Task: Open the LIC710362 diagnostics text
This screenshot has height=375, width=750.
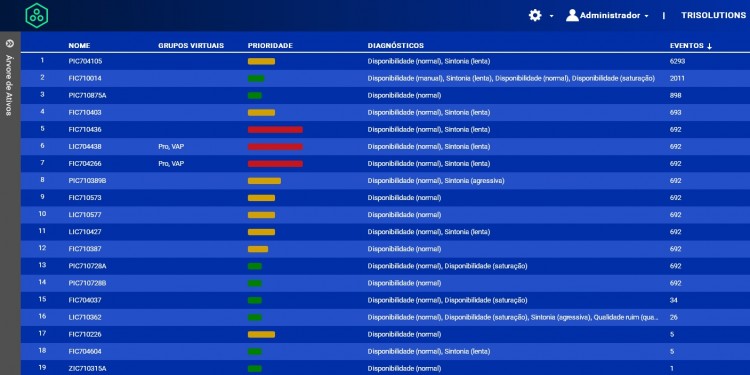Action: coord(513,317)
